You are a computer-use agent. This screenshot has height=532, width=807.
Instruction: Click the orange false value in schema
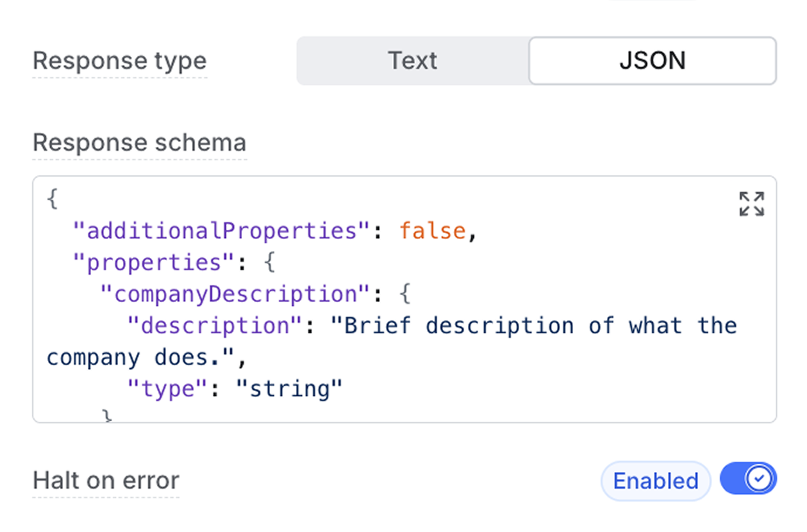pos(432,231)
